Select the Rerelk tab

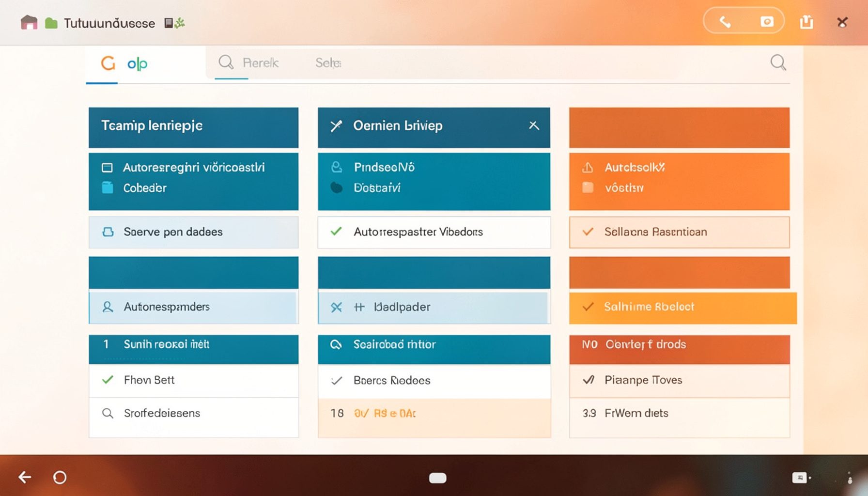coord(261,62)
